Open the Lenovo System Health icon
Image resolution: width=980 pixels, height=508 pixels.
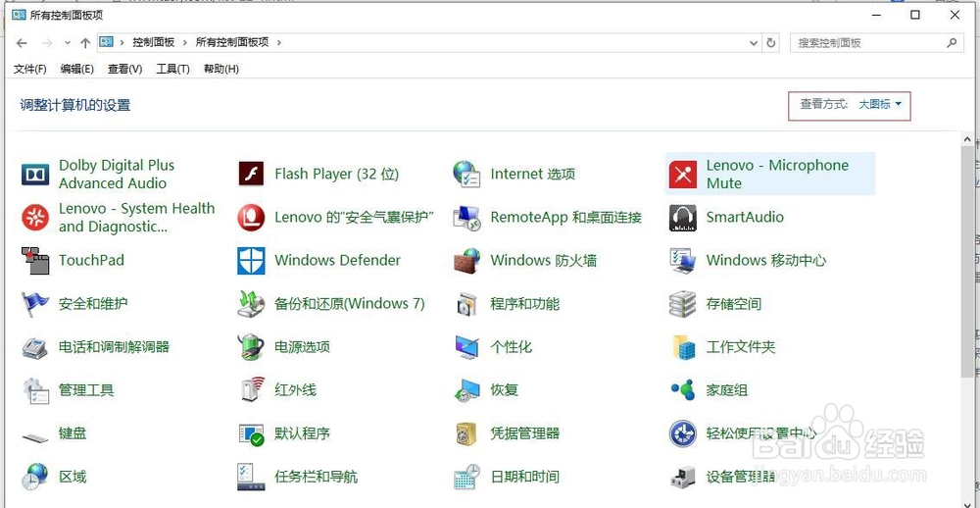tap(35, 217)
